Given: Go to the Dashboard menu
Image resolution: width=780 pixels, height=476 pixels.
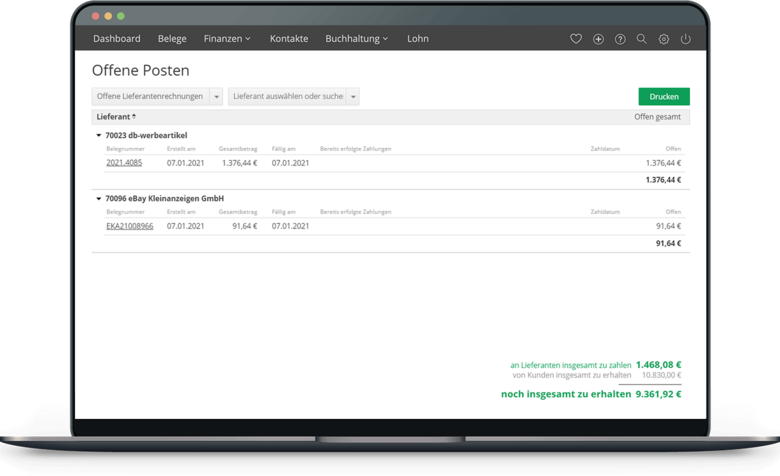Looking at the screenshot, I should 117,39.
